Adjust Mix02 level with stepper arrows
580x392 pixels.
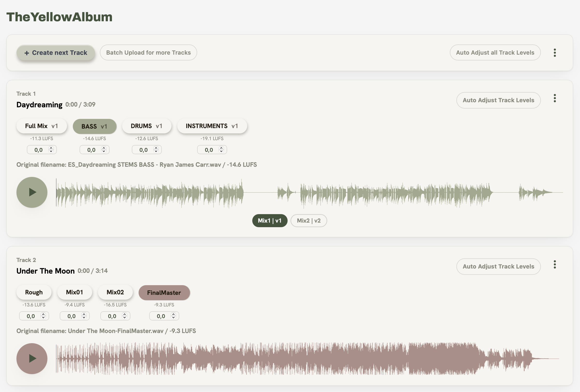[x=125, y=316]
